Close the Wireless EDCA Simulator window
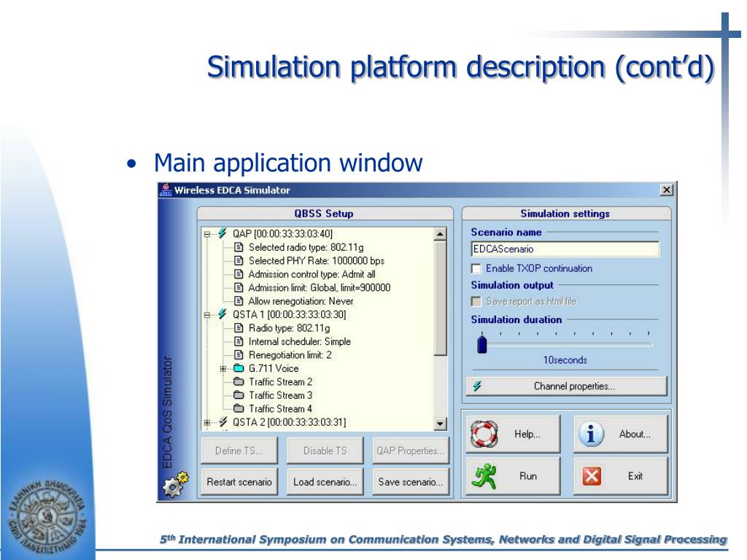 pos(667,190)
